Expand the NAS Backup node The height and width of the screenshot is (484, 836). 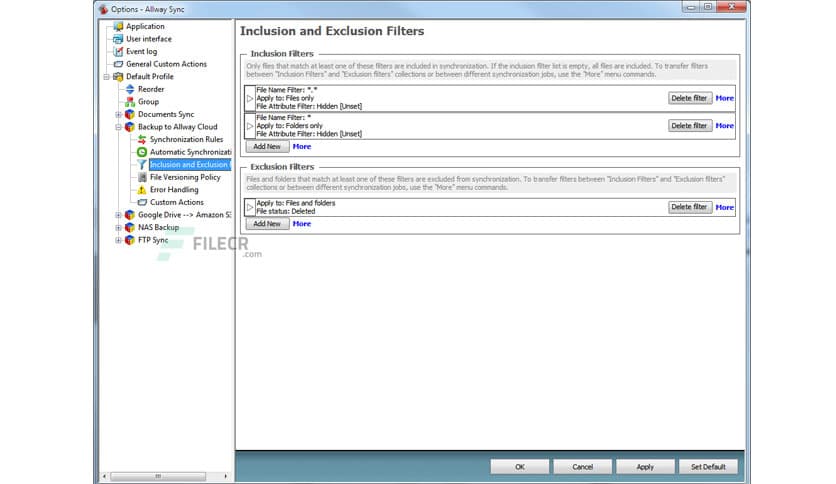pos(118,228)
